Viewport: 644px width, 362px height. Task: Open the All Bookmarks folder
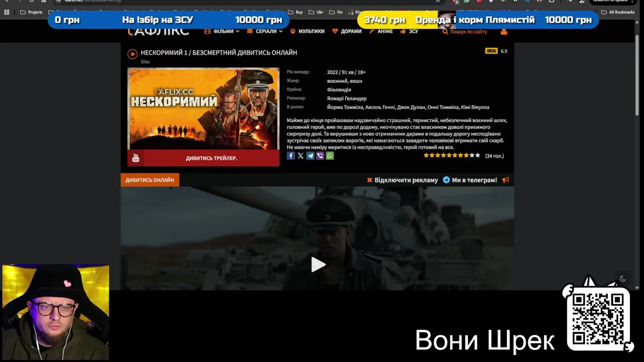(x=618, y=12)
